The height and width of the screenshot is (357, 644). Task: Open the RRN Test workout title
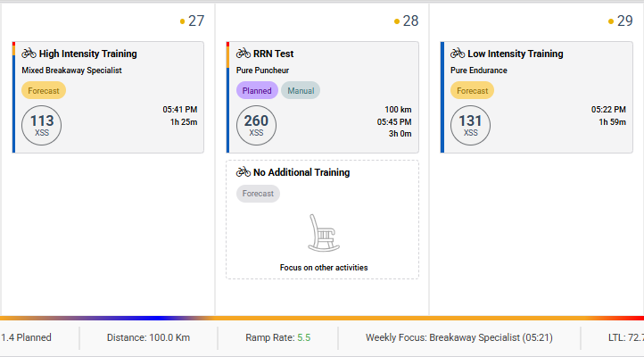click(x=273, y=54)
